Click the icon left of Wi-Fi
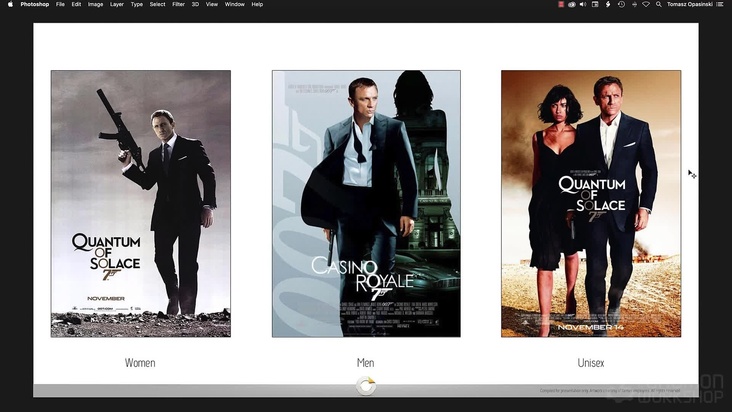The image size is (732, 412). coord(634,4)
